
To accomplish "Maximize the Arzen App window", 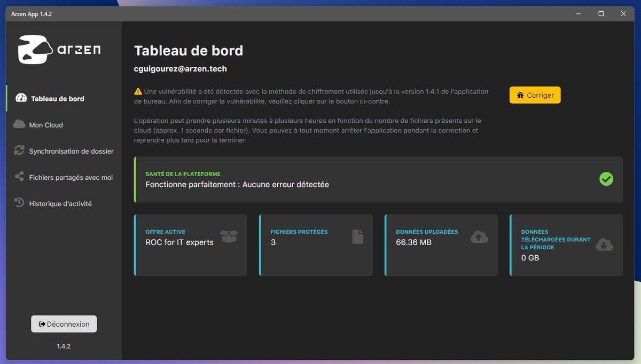I will click(x=601, y=14).
